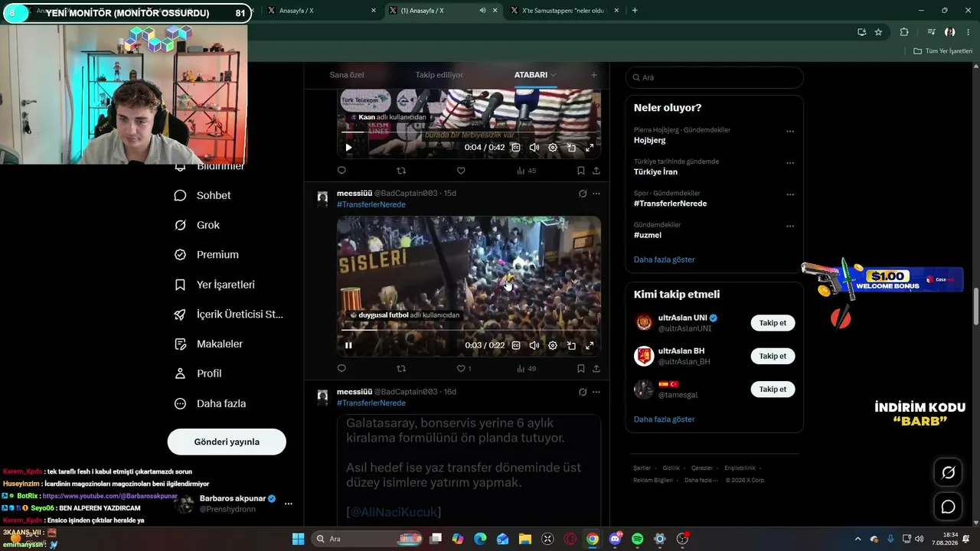Open options for the #TransferlerNerede trend
This screenshot has height=551, width=980.
(790, 194)
